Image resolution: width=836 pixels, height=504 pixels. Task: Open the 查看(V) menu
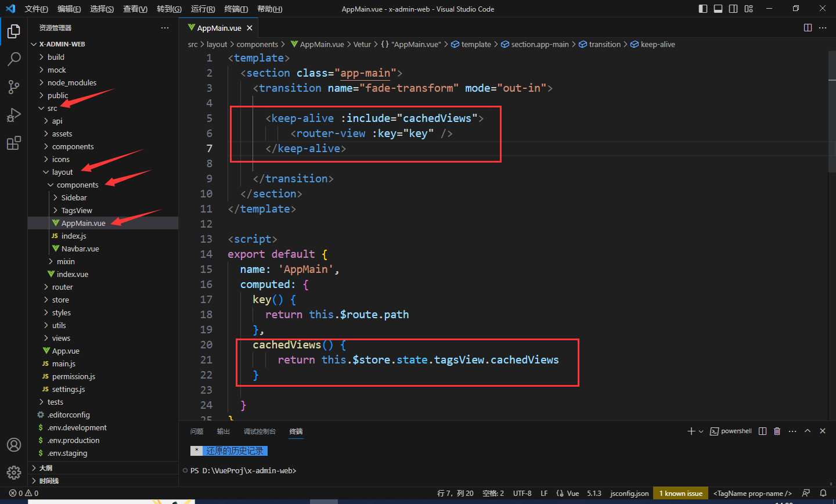pos(135,9)
